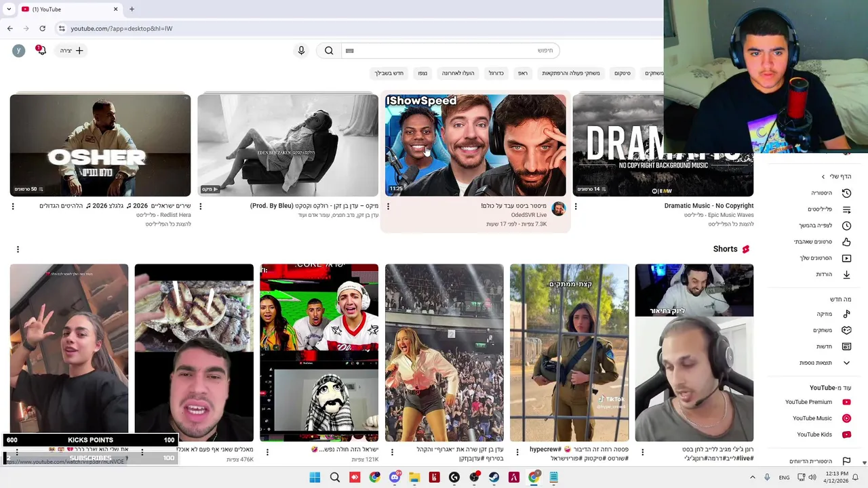The image size is (868, 488).
Task: Open the Steam taskbar icon
Action: click(x=494, y=477)
